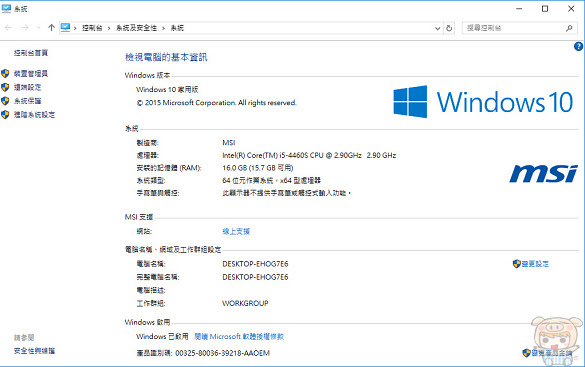The height and width of the screenshot is (367, 585).
Task: Click the © 2015 Microsoft Corporation copyright line
Action: pos(216,103)
